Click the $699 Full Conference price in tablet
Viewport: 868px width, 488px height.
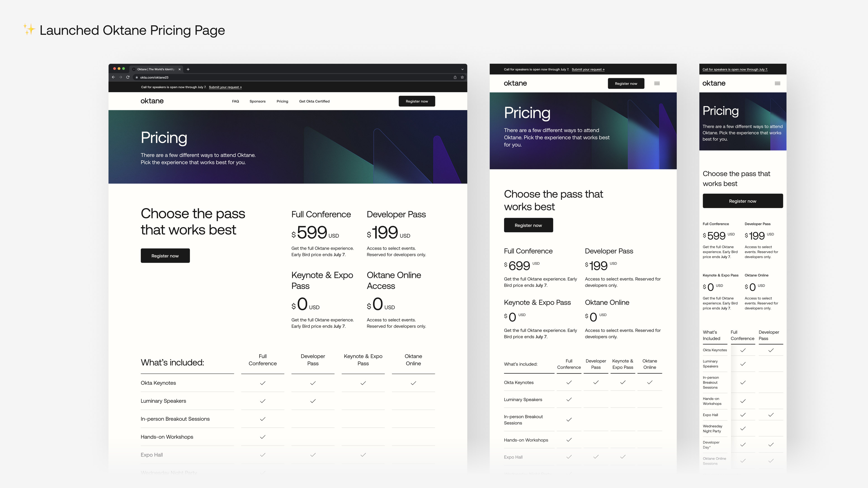pos(522,266)
